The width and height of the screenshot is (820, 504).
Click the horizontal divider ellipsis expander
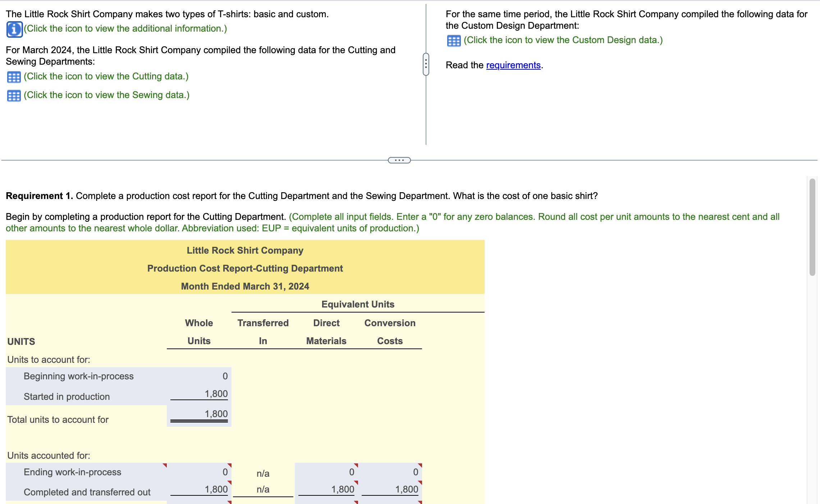pyautogui.click(x=399, y=160)
